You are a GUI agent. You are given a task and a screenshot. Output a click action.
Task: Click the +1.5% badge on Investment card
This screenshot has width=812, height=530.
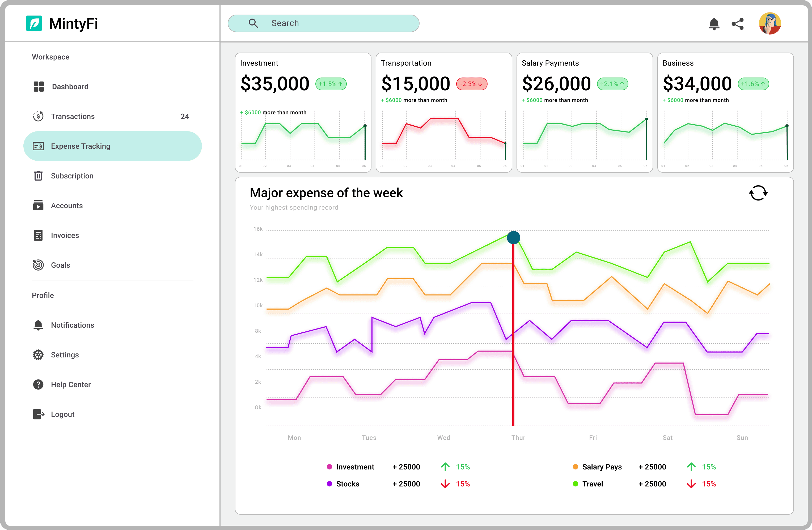[331, 84]
